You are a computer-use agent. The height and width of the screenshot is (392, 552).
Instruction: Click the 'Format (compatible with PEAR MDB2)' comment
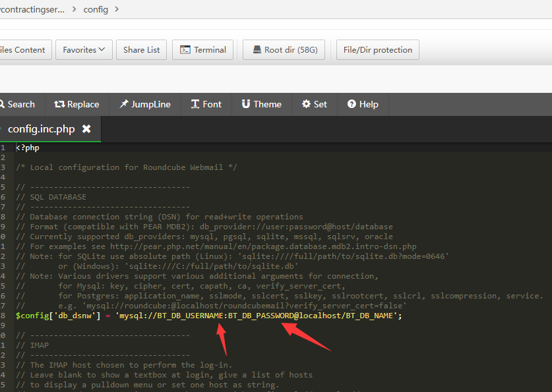pyautogui.click(x=204, y=227)
